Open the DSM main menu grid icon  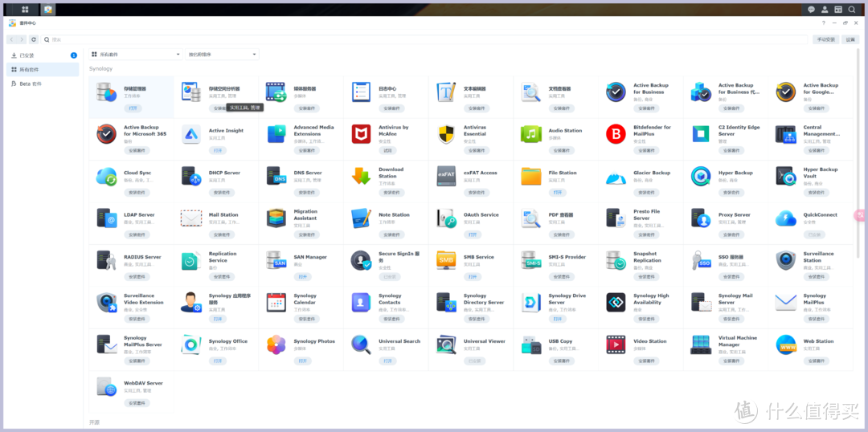pos(25,10)
